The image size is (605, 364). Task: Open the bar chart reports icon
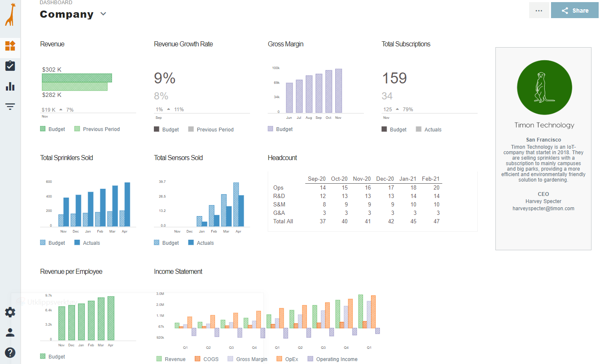pyautogui.click(x=10, y=86)
